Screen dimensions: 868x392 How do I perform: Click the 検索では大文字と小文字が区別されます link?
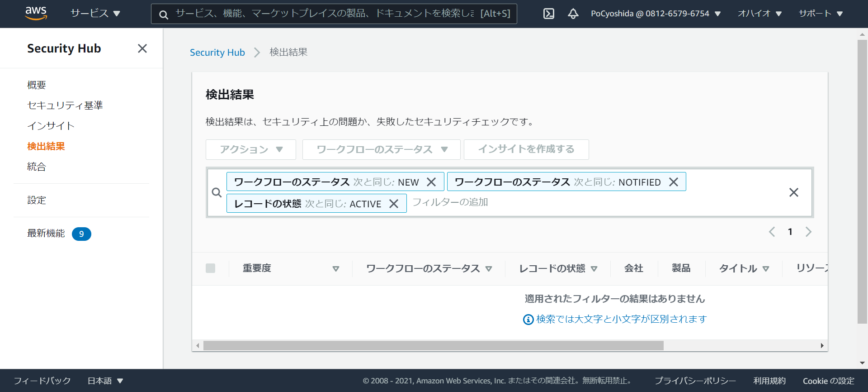click(x=622, y=319)
